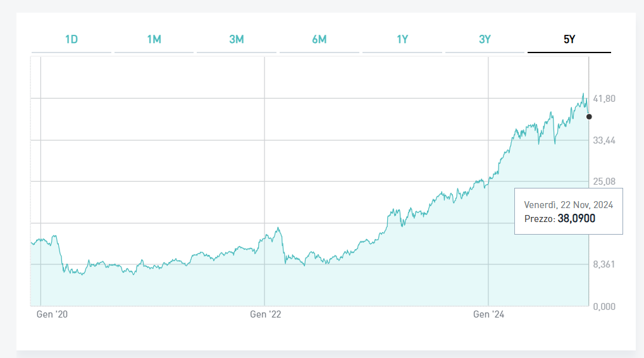Screen dimensions: 644x358
Task: Click the 38,0900 price value in tooltip
Action: (x=576, y=219)
